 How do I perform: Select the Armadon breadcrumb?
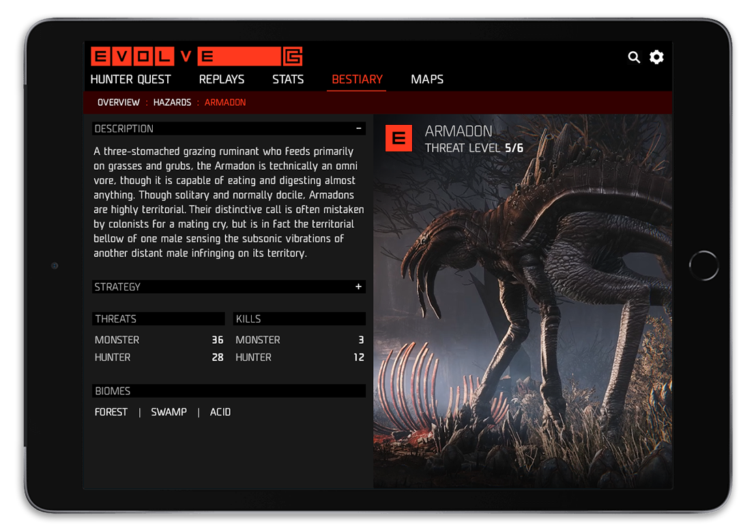pos(225,102)
